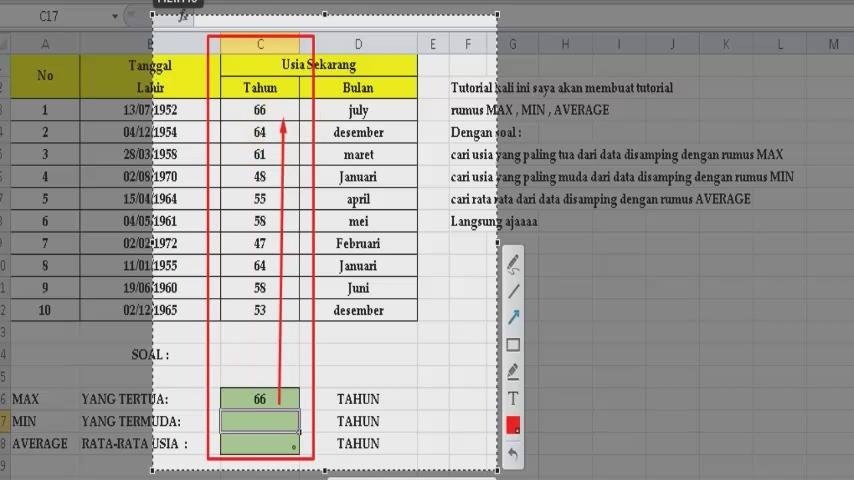Select the marker highlighter tool
Screen dimensions: 854x480
point(513,372)
